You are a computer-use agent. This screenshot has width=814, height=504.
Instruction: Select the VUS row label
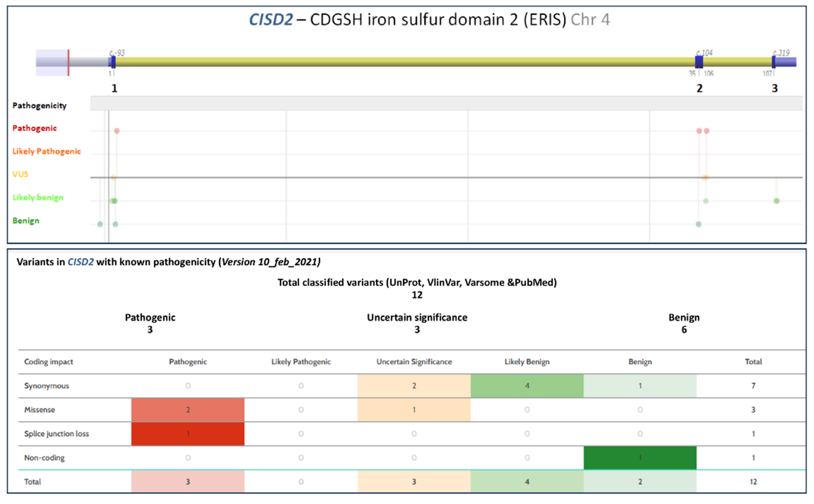coord(20,174)
